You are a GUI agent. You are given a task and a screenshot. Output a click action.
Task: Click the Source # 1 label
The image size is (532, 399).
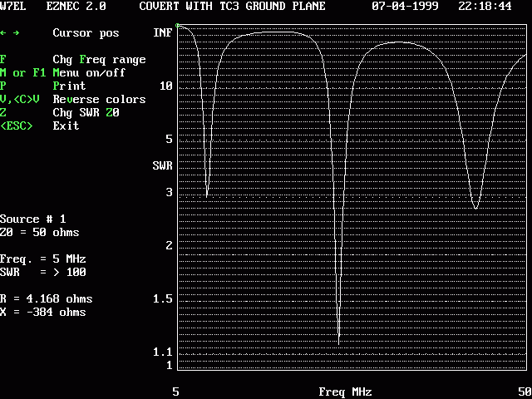pyautogui.click(x=32, y=219)
